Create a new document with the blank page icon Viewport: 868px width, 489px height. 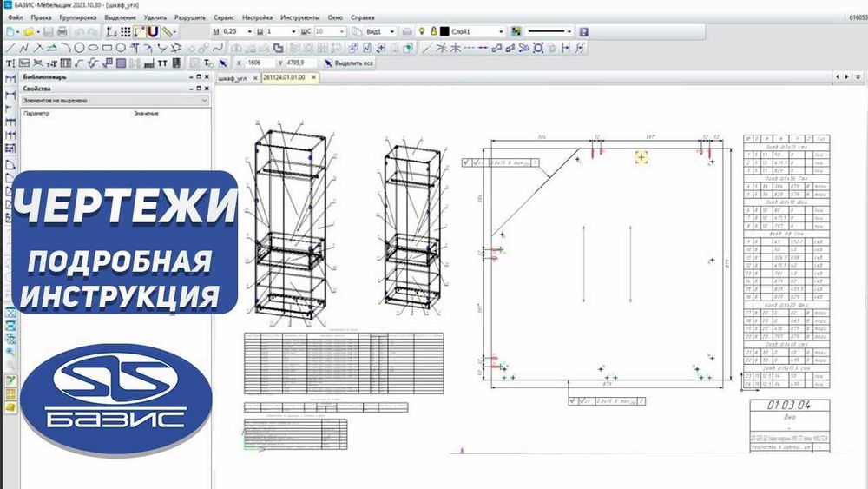[10, 32]
